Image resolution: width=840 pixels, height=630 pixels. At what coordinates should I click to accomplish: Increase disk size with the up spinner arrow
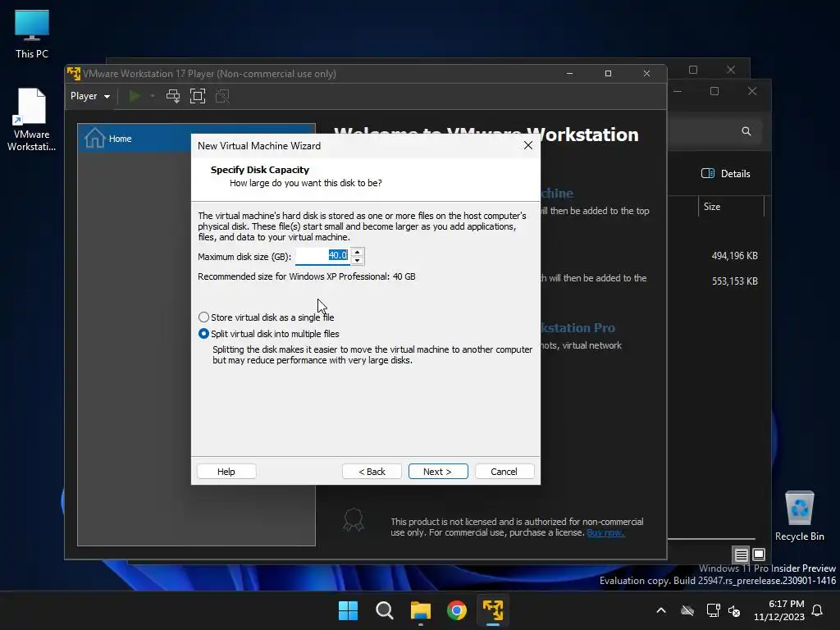point(358,252)
